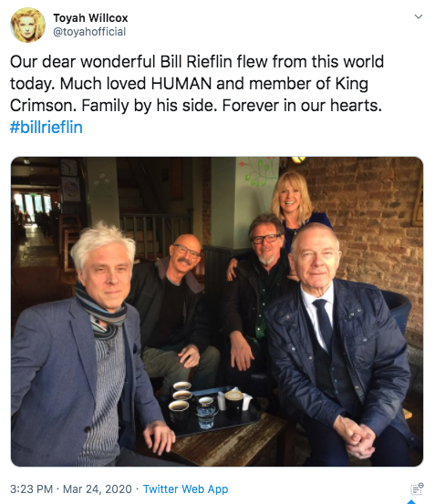The image size is (435, 504).
Task: Open the attached group photo
Action: (x=217, y=312)
